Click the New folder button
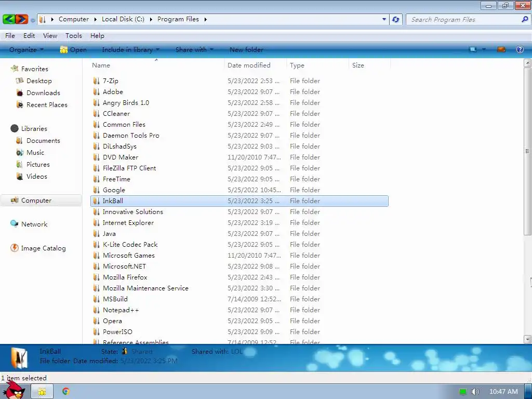 (246, 49)
